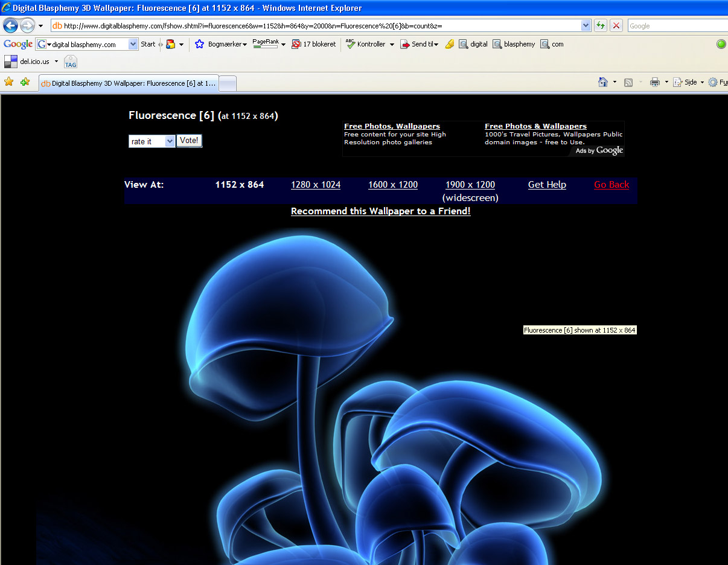Open Recommend this Wallpaper to a Friend
Screen dimensions: 728x565
click(x=380, y=211)
